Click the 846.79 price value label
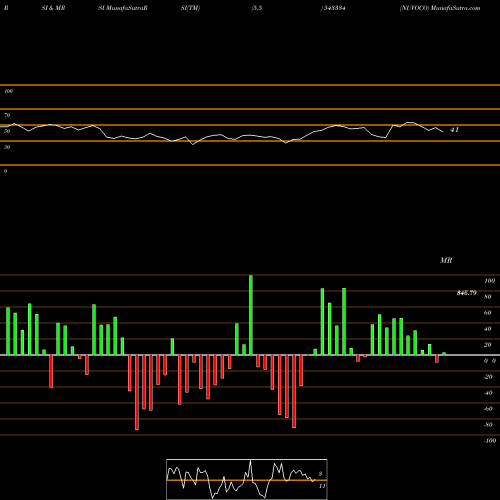The height and width of the screenshot is (500, 500). (x=467, y=293)
